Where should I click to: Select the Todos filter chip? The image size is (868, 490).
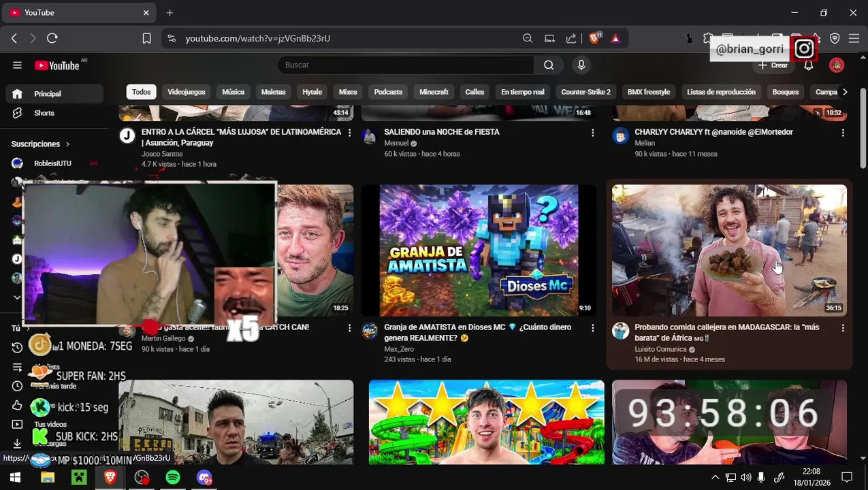[x=142, y=92]
